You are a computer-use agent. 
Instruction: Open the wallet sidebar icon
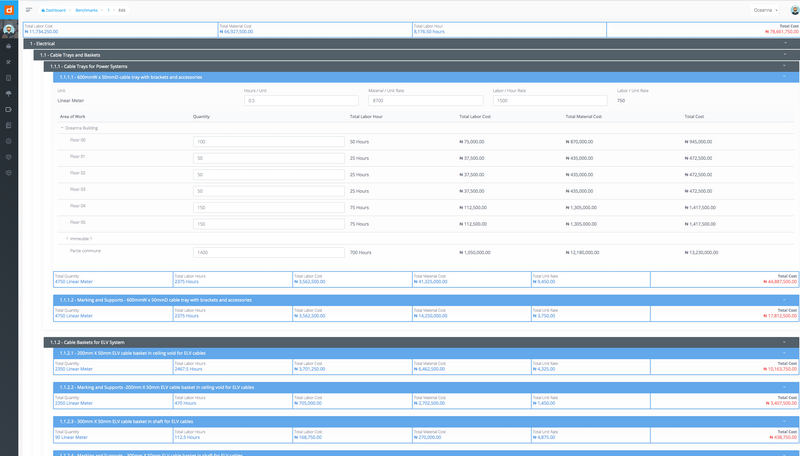8,110
